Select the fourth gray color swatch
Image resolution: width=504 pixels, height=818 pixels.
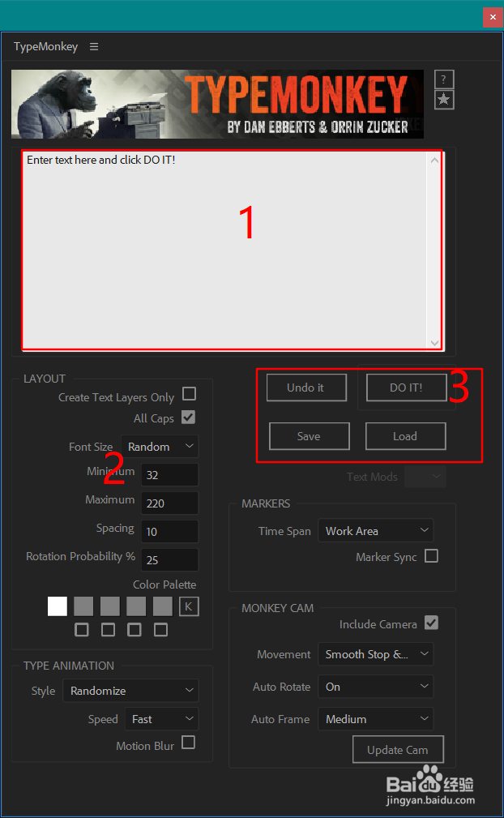coord(136,606)
